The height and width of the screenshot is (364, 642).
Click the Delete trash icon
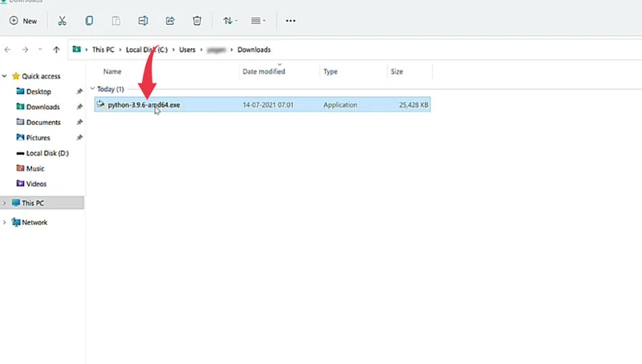pos(197,21)
